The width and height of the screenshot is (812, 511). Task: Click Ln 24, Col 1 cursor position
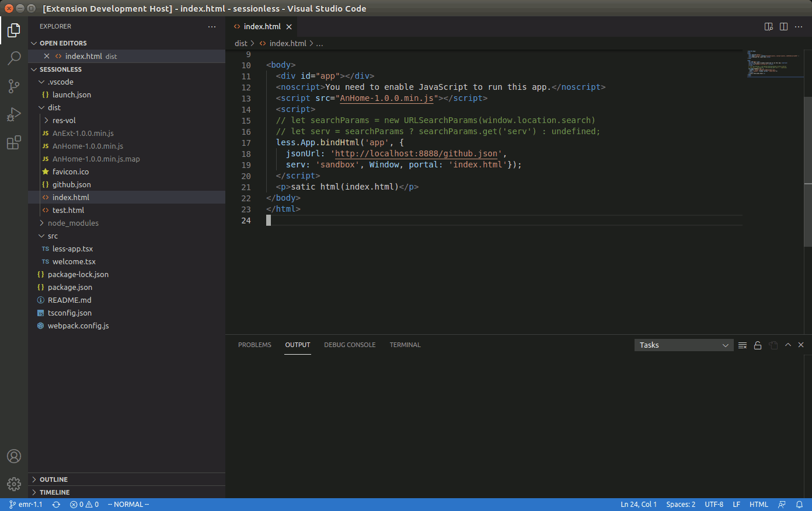point(639,505)
